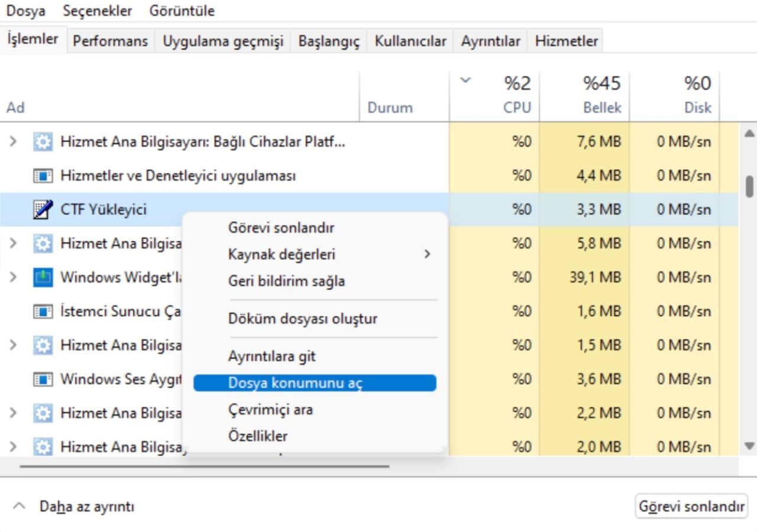
Task: Expand the Hizmet Ana Bilgisa row with 5,8 MB
Action: pyautogui.click(x=13, y=244)
